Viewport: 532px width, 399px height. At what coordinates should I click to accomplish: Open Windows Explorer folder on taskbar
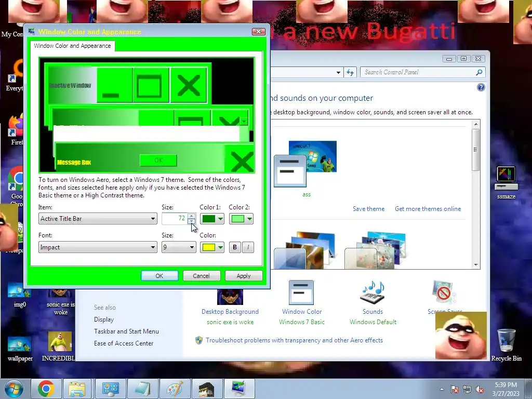click(77, 389)
